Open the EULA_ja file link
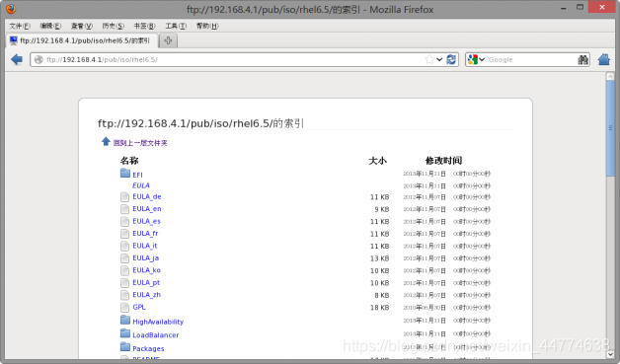 click(145, 258)
